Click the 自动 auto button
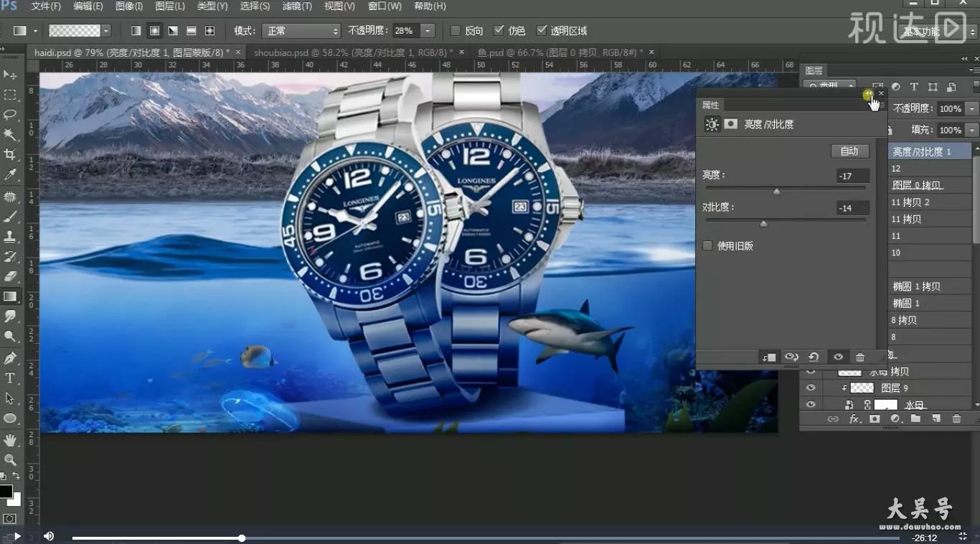The width and height of the screenshot is (980, 544). [849, 151]
